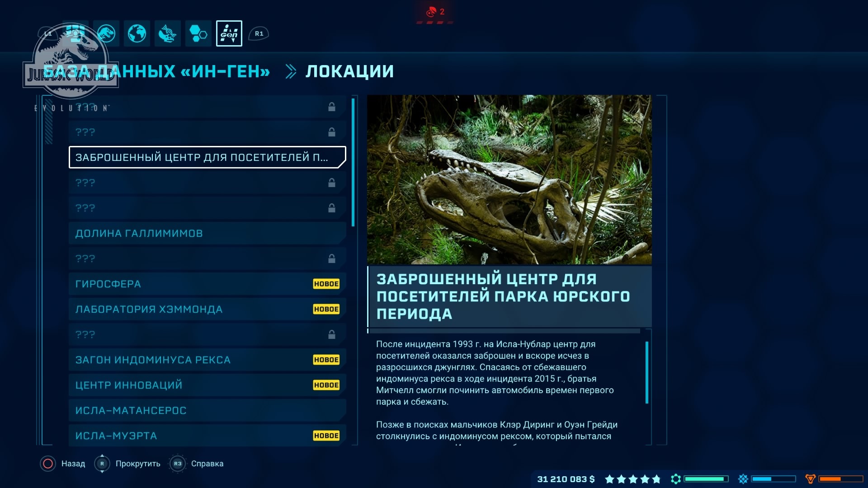This screenshot has width=868, height=488.
Task: Click the НОВОЕ badge on Исла-Муэрта
Action: (326, 436)
